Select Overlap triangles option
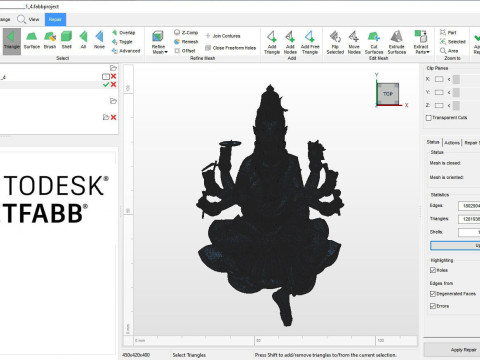 point(124,33)
